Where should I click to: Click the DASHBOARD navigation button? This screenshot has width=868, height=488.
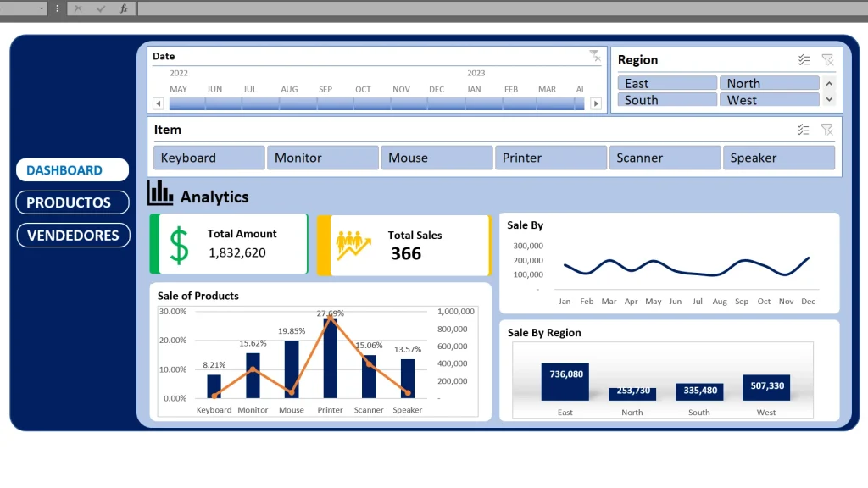(72, 169)
